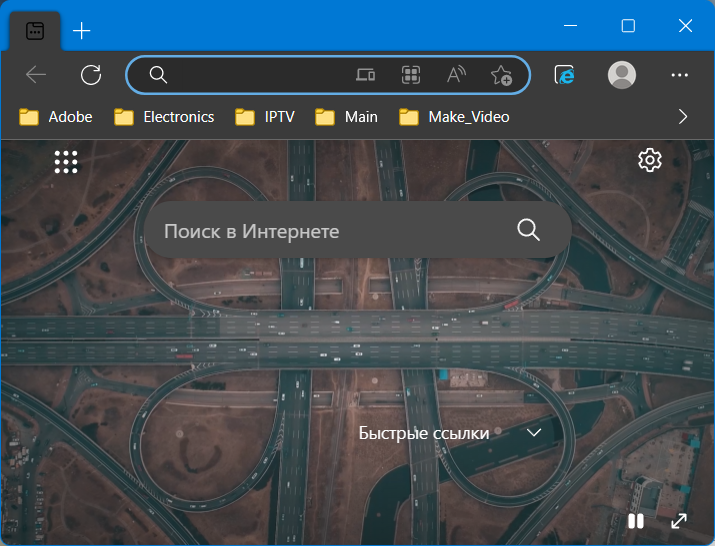The image size is (715, 546).
Task: Open the apps grid icon in address bar
Action: [411, 75]
